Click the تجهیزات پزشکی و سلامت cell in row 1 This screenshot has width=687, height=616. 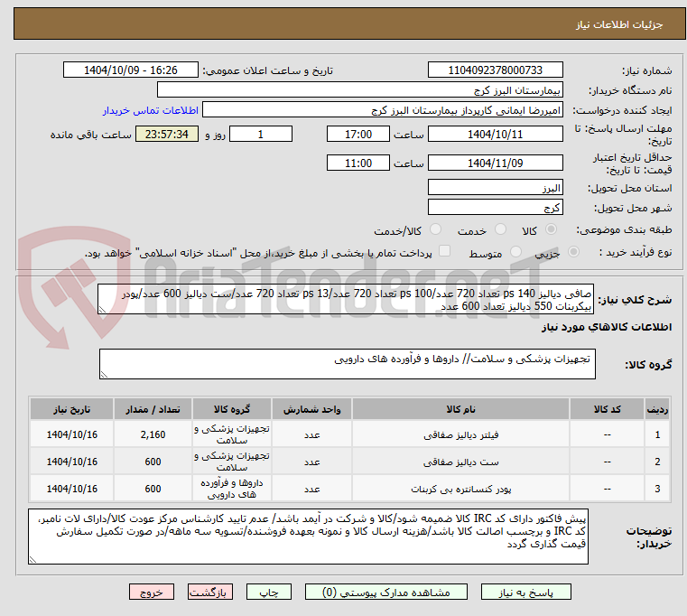click(232, 434)
